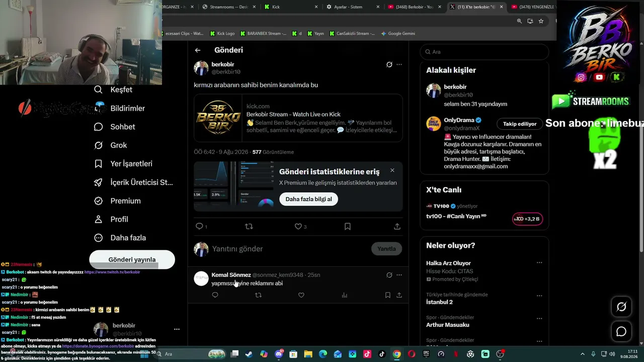Open Discord from the taskbar
This screenshot has width=644, height=362.
tap(279, 354)
